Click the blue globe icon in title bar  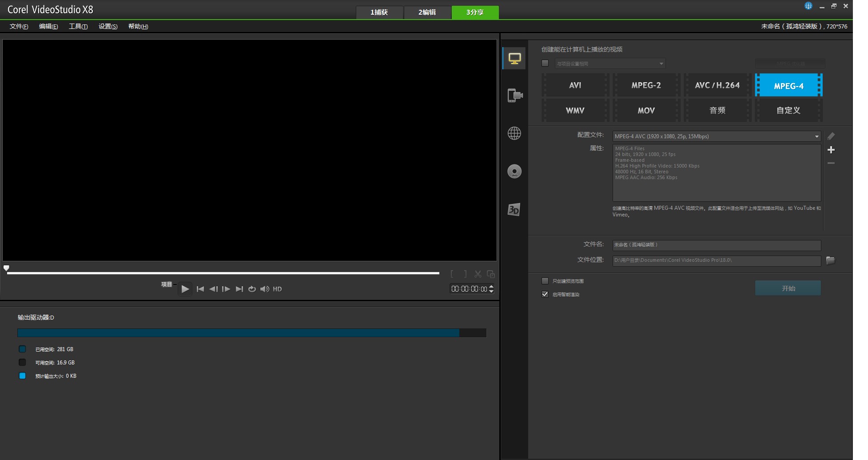coord(808,6)
